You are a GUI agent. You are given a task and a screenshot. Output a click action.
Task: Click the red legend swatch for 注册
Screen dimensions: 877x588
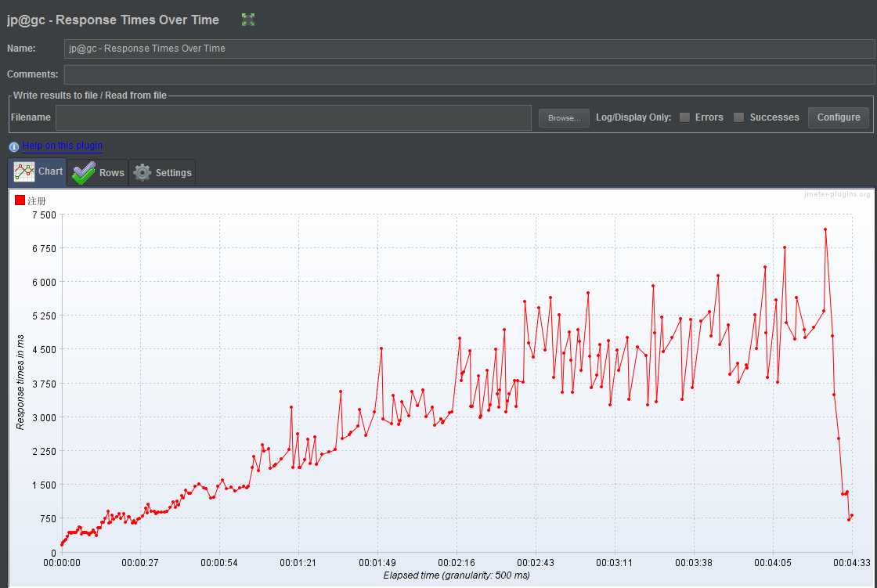tap(20, 200)
